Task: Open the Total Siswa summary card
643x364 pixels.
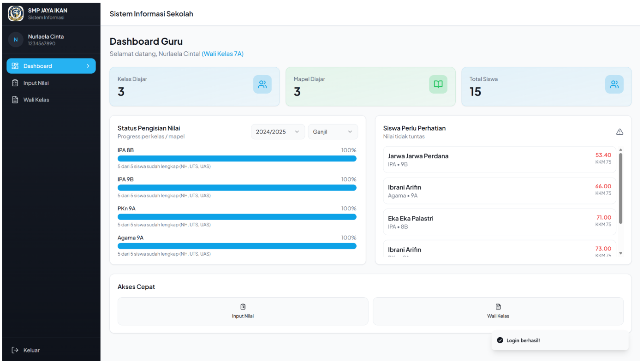Action: 547,87
